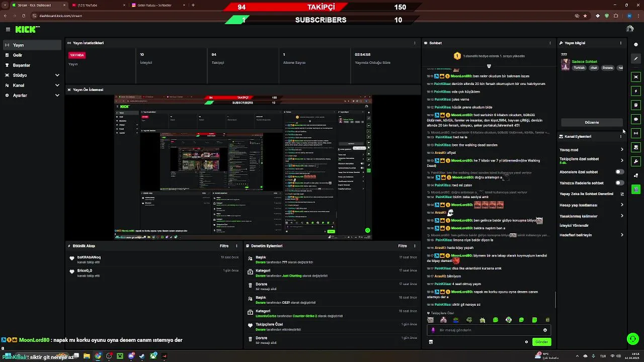Reload the page with the browser refresh button

pyautogui.click(x=24, y=16)
